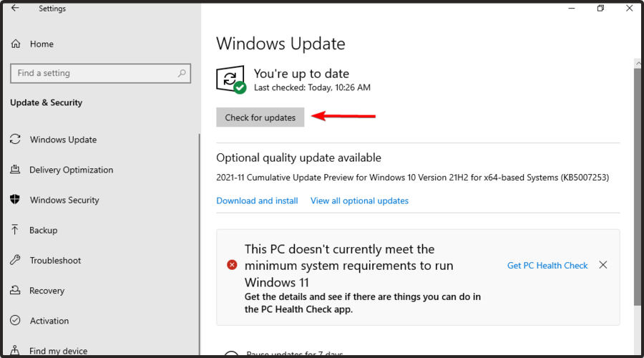
Task: Type in the Find a setting box
Action: pyautogui.click(x=93, y=73)
